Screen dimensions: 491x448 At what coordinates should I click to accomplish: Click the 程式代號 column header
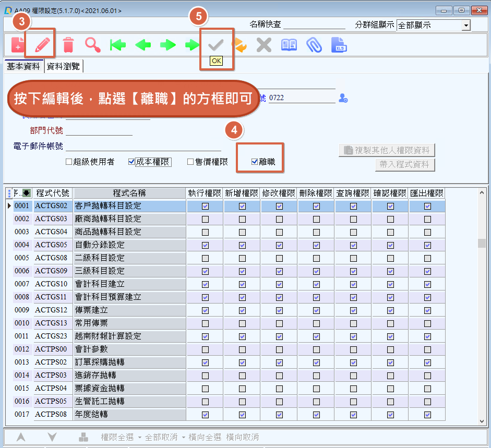(x=53, y=193)
